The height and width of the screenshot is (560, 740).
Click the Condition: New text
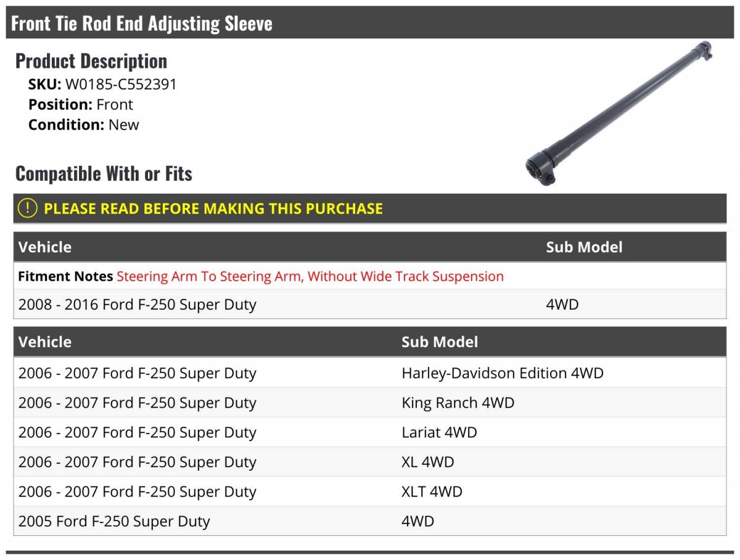coord(84,125)
